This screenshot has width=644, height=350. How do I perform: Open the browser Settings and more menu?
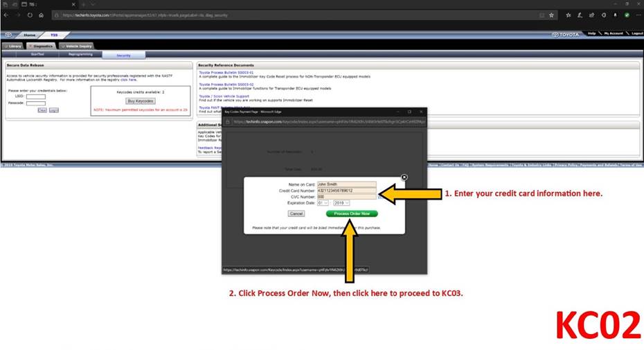(638, 15)
